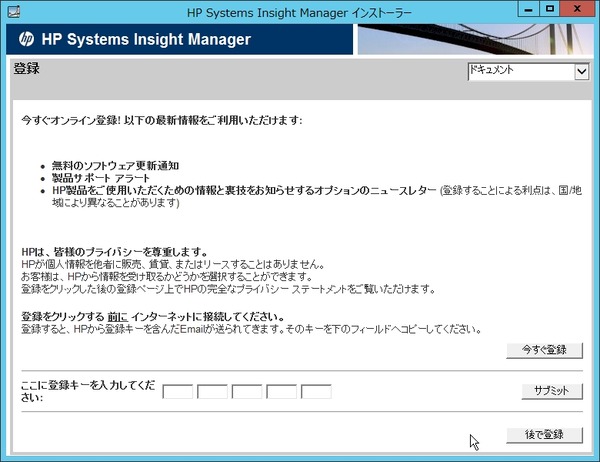This screenshot has height=462, width=600.
Task: Click the 無料のソフトウェア更新通知 bullet text
Action: click(115, 166)
